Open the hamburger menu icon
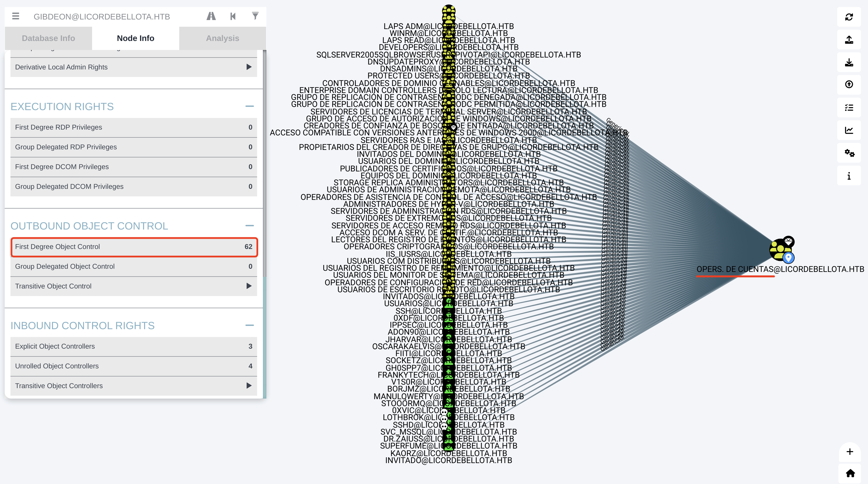This screenshot has width=868, height=484. 15,16
